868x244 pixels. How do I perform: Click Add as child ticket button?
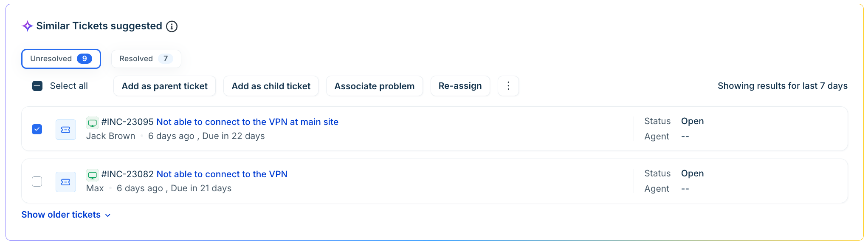pyautogui.click(x=271, y=86)
